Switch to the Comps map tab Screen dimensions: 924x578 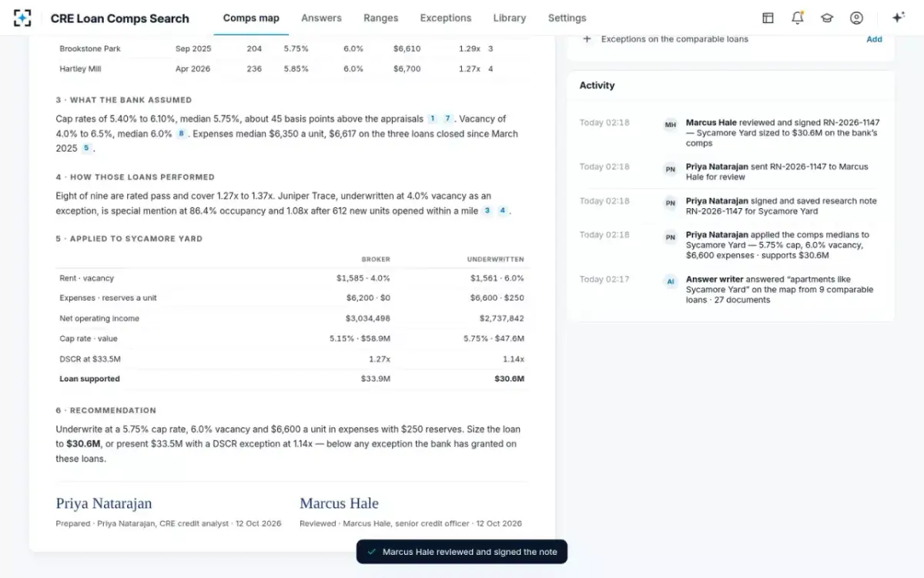tap(251, 18)
